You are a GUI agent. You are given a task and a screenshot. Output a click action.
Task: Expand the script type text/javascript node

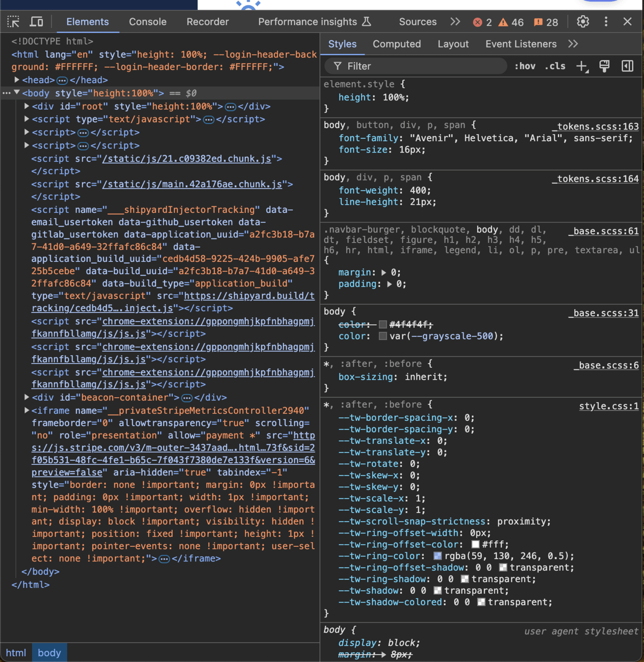click(x=27, y=119)
